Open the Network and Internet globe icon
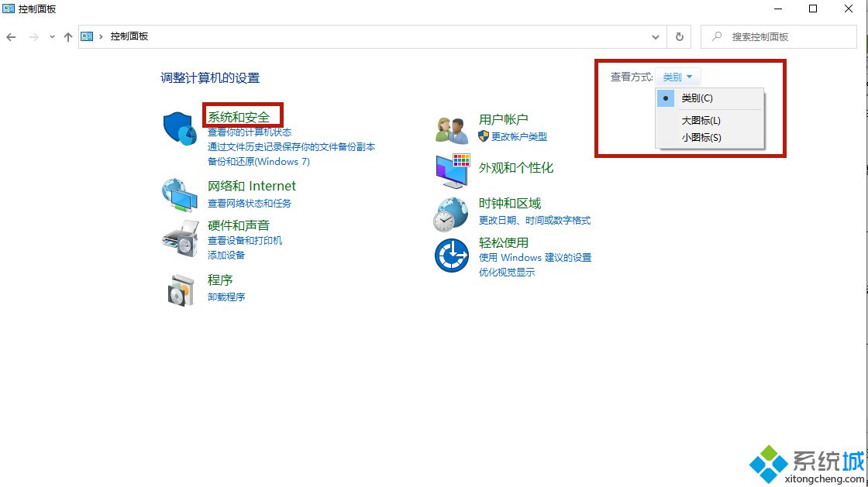 (180, 194)
